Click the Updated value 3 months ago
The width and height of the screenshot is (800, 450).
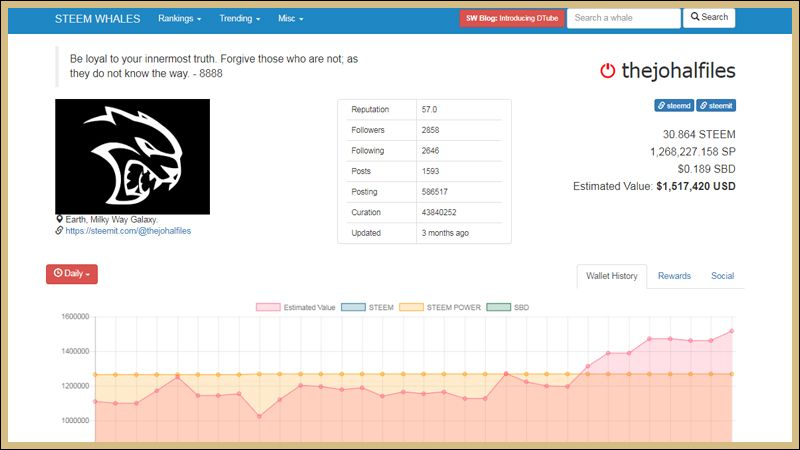445,233
